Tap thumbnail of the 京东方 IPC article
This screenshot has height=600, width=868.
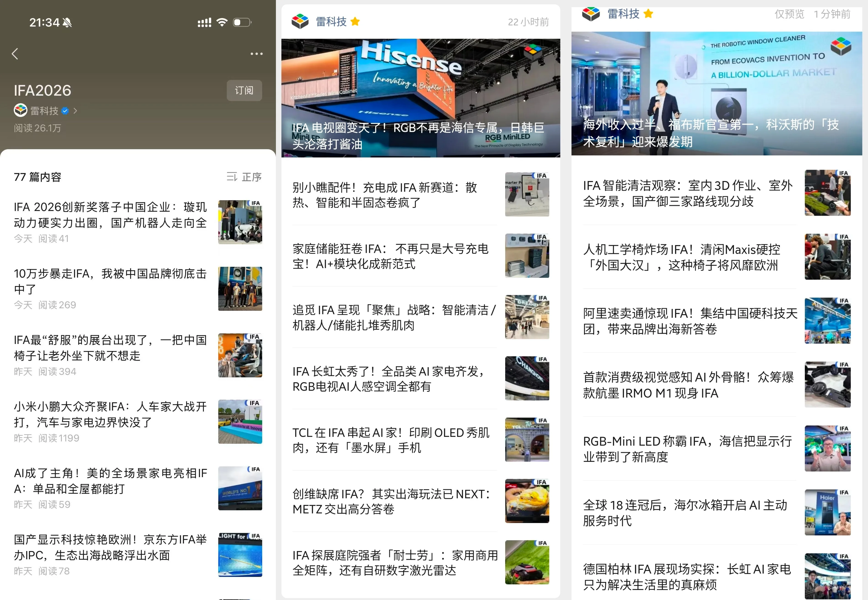tap(240, 555)
